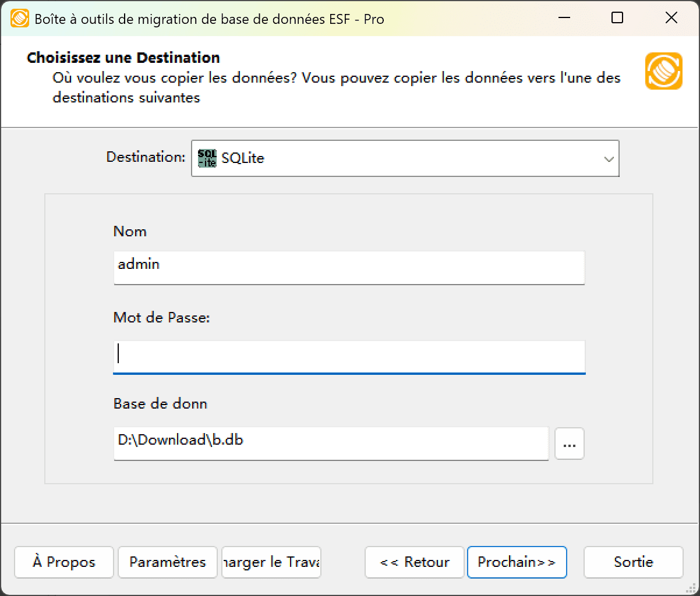Go back with the Retour button

pos(414,562)
